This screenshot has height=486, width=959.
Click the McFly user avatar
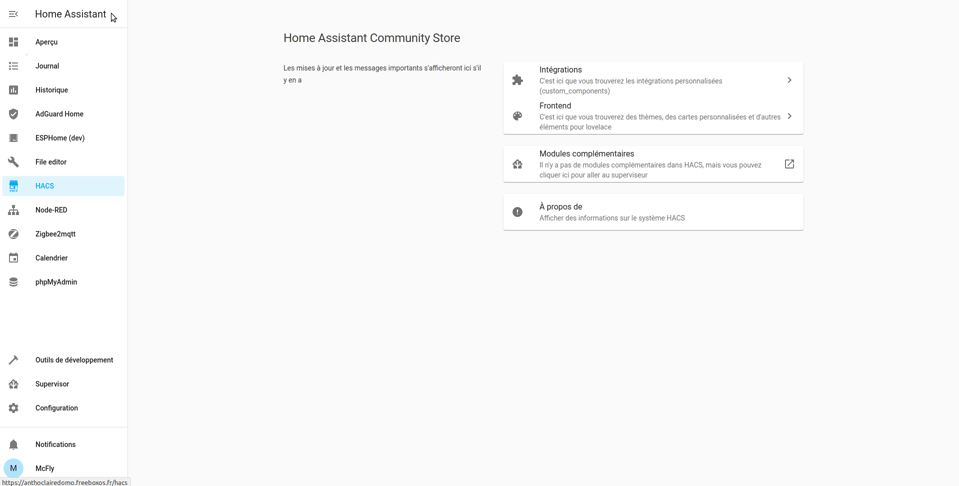13,468
